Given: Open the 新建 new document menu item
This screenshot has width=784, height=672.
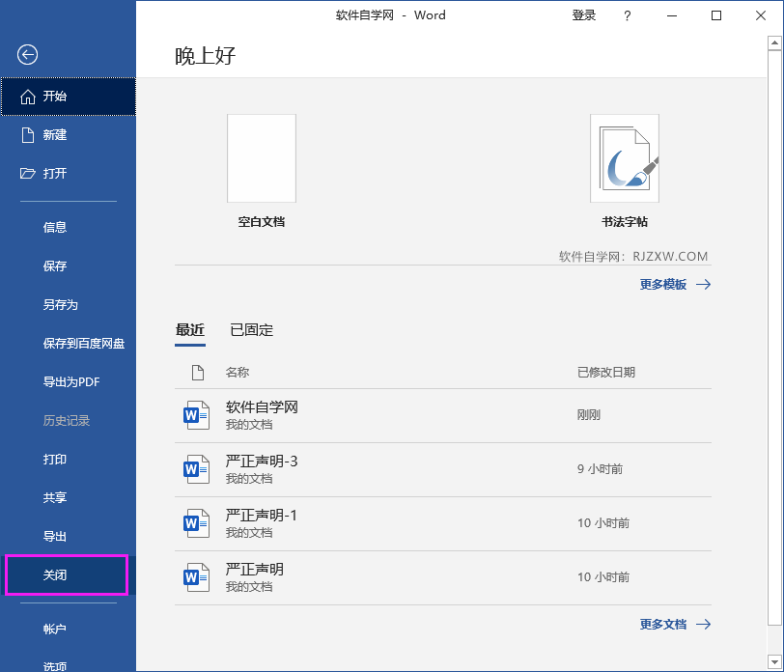Looking at the screenshot, I should tap(55, 134).
